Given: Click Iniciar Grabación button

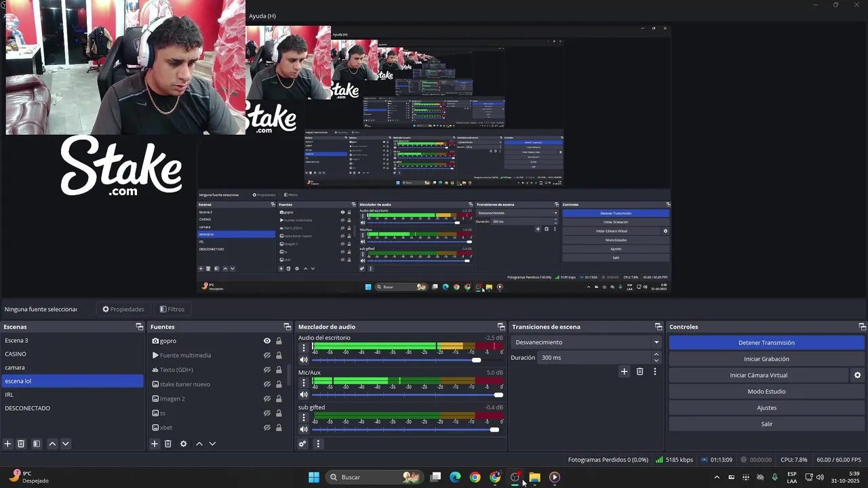Looking at the screenshot, I should pyautogui.click(x=766, y=359).
